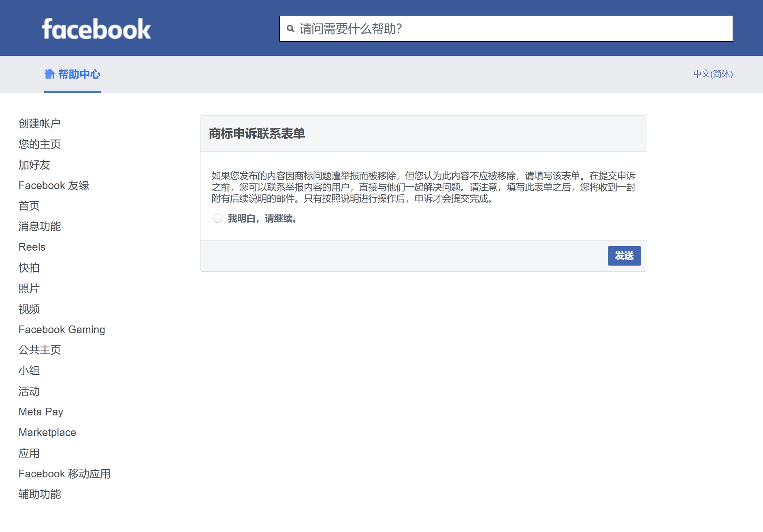This screenshot has width=763, height=532.
Task: Open the Facebook Gaming help topic
Action: (62, 330)
